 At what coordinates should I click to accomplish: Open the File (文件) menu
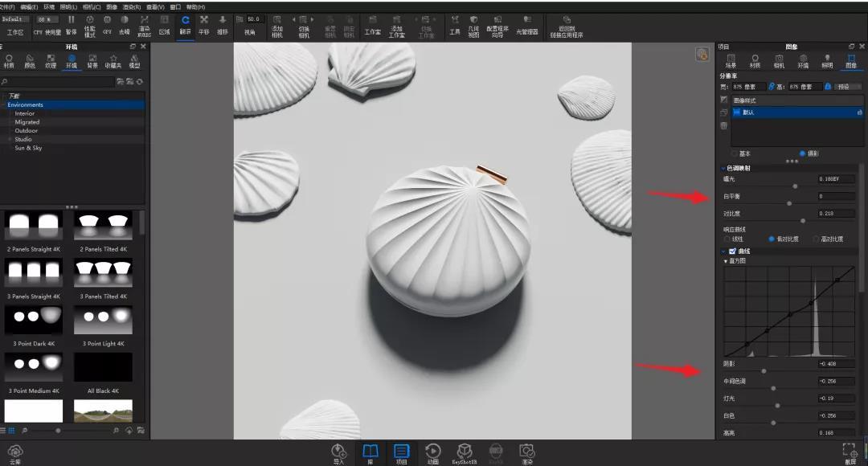pos(7,7)
